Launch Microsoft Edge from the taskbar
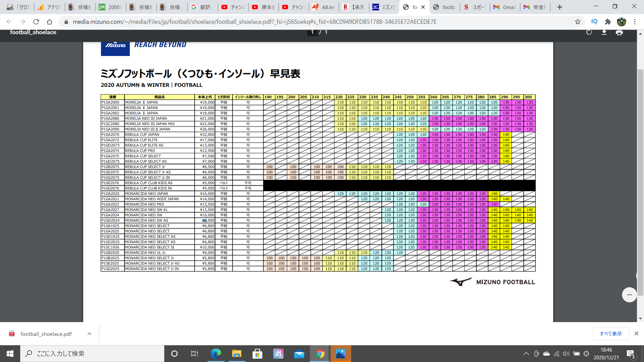Image resolution: width=644 pixels, height=362 pixels. (x=216, y=354)
